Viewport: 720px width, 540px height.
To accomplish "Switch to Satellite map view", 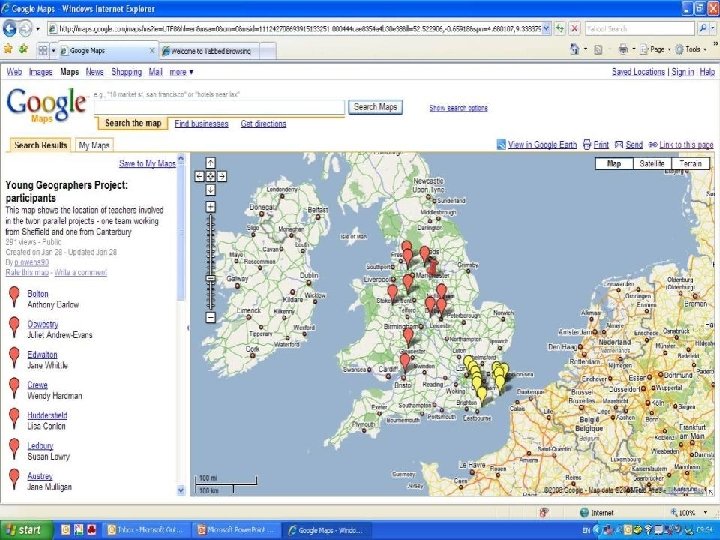I will pos(652,163).
